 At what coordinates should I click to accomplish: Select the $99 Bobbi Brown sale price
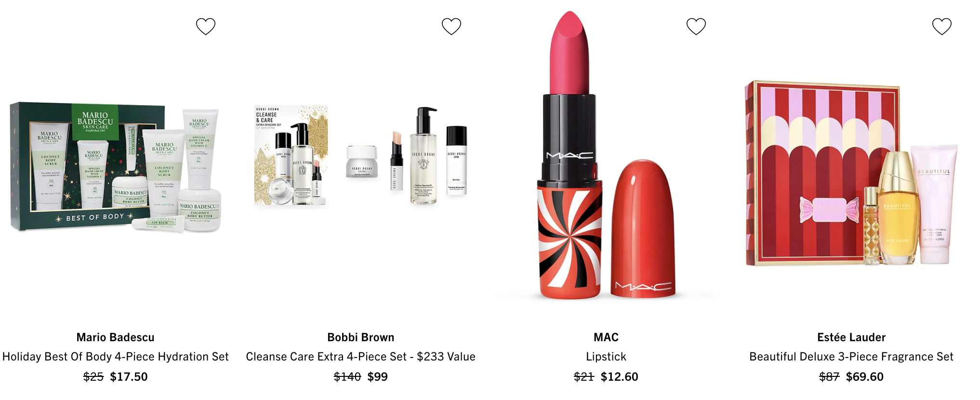click(x=377, y=377)
